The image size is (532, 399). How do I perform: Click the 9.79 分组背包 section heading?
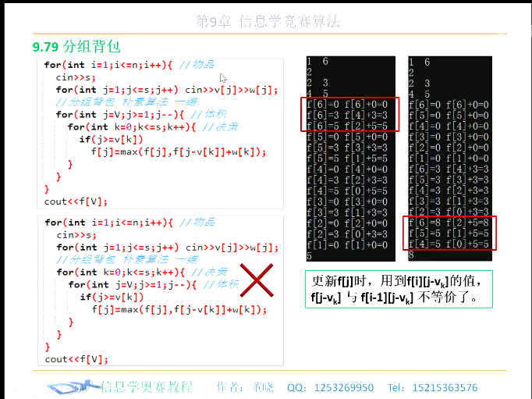click(x=76, y=47)
